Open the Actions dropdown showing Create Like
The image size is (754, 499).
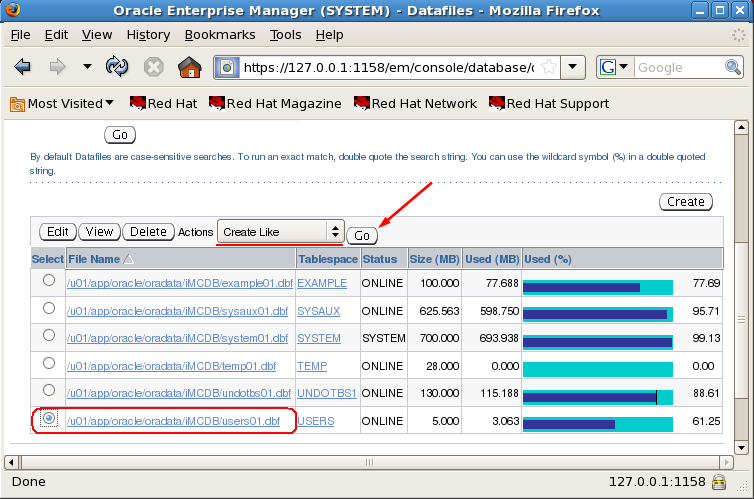pyautogui.click(x=280, y=232)
